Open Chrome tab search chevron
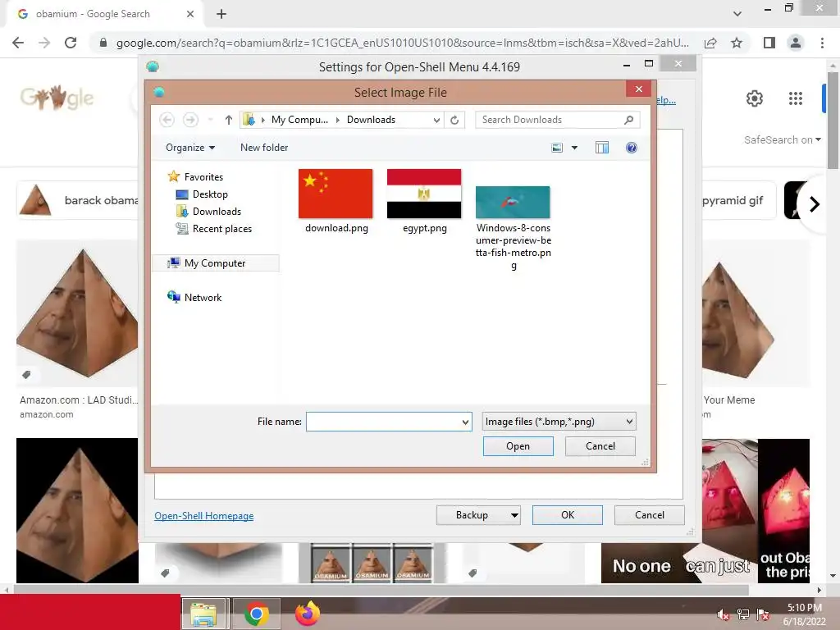840x630 pixels. (737, 14)
